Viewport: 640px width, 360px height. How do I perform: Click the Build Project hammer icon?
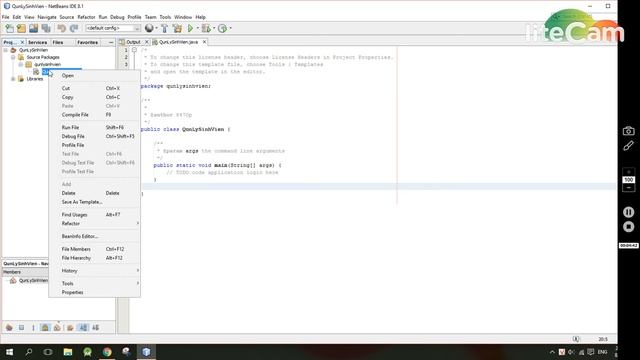point(164,28)
